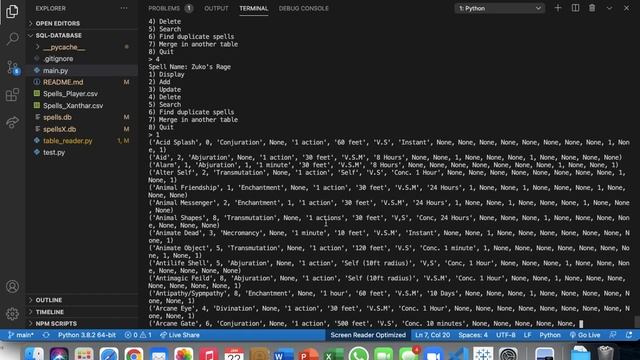Open the Trash in the dock
Image resolution: width=640 pixels, height=360 pixels.
[605, 353]
